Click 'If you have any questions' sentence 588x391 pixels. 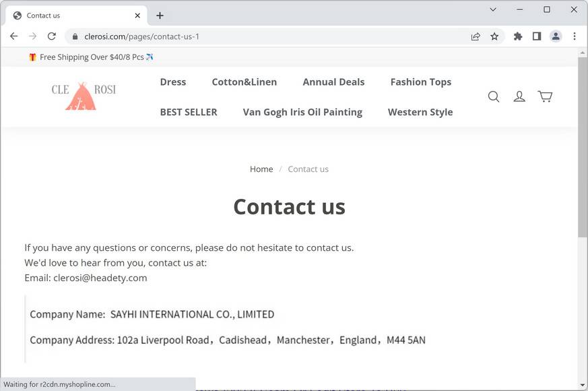189,248
